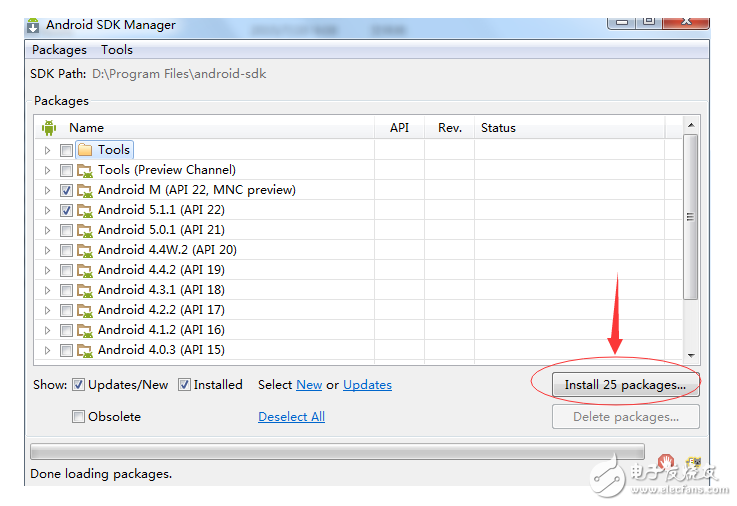
Task: Select New packages link
Action: (309, 385)
